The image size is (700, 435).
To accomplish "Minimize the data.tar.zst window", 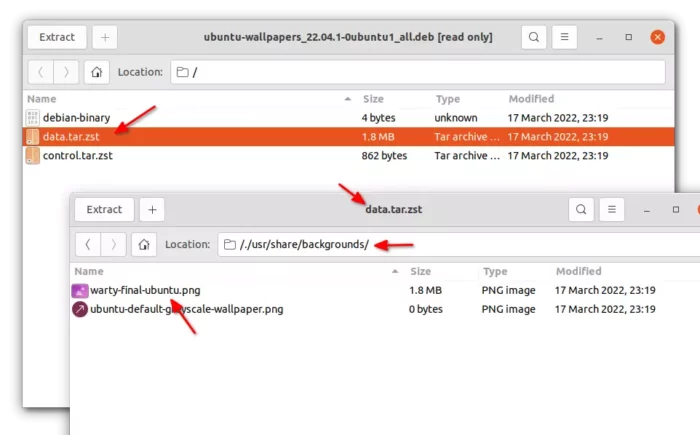I will (x=647, y=210).
